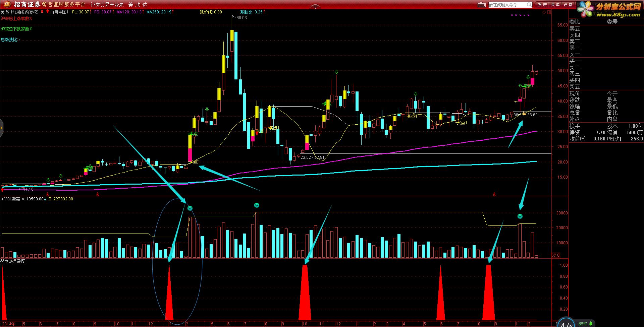Click the small red arrow at the chart's lower-left
This screenshot has width=644, height=327.
click(x=2, y=190)
